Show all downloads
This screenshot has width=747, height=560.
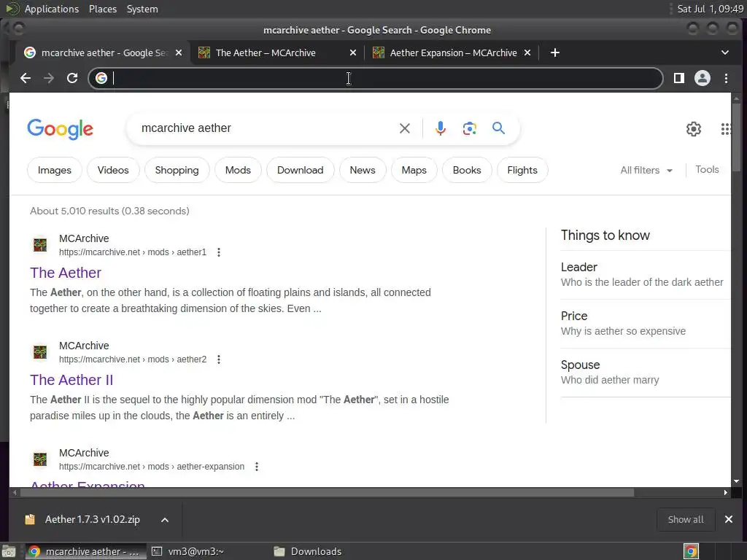tap(686, 519)
